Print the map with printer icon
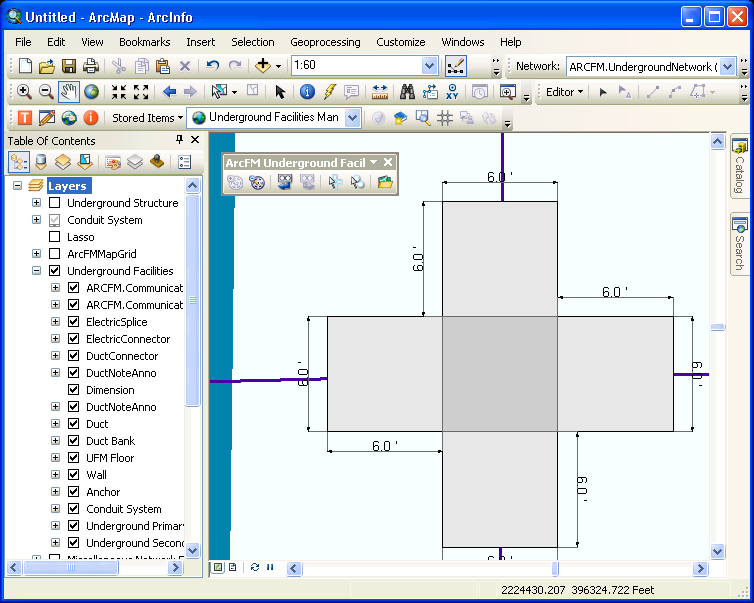754x603 pixels. [91, 66]
